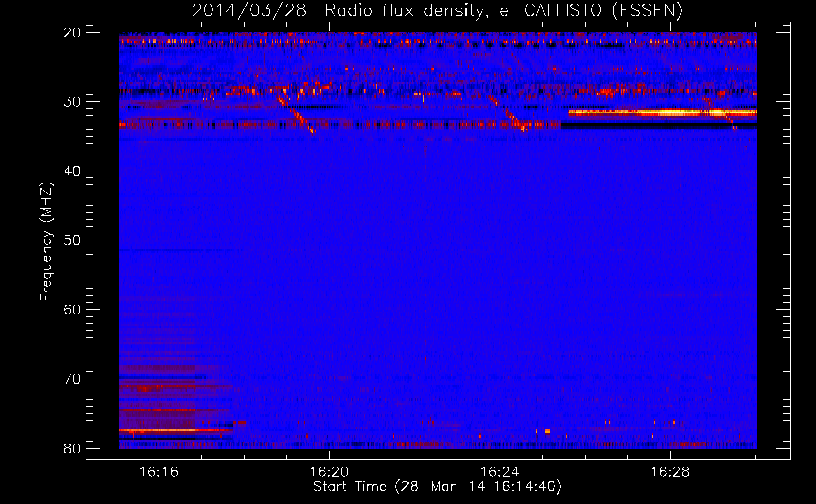816x504 pixels.
Task: Click the '16:28' time tick label
Action: [670, 472]
